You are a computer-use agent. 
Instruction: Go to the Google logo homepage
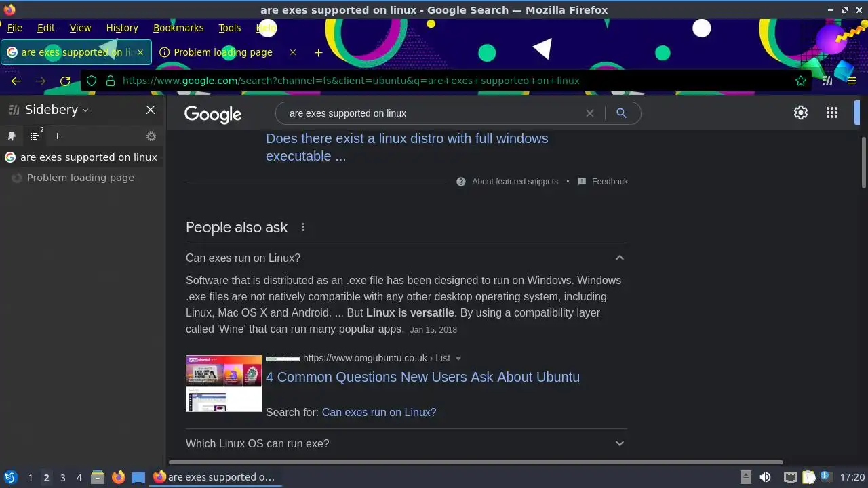click(x=213, y=114)
